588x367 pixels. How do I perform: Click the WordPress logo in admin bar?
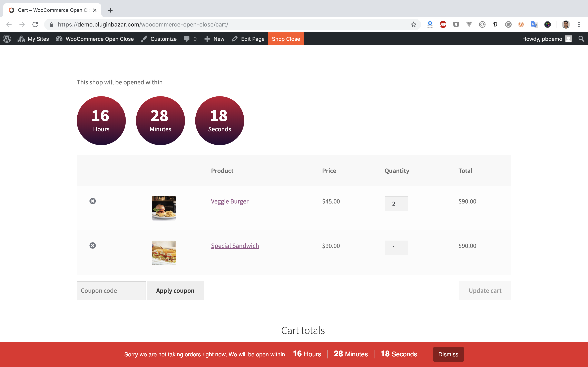coord(7,39)
